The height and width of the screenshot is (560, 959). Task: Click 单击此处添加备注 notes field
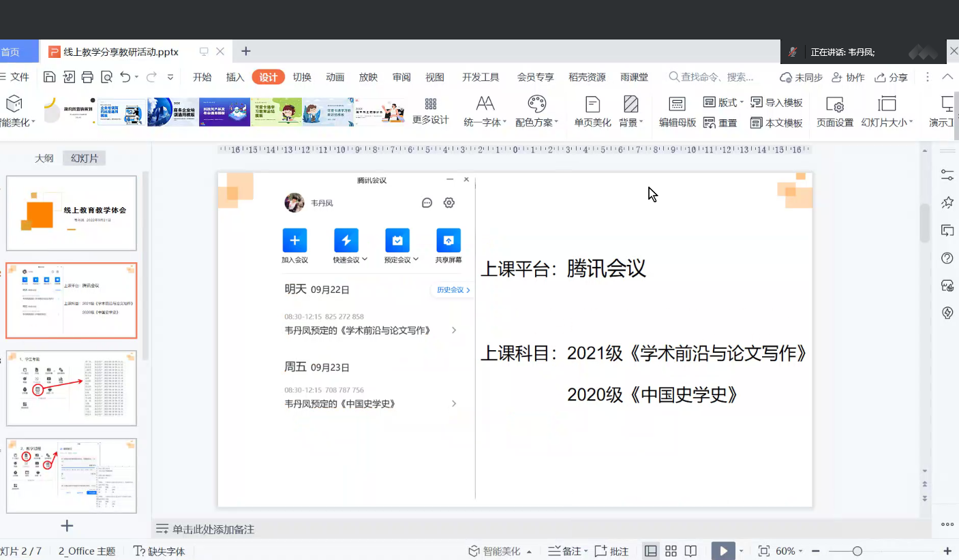213,529
